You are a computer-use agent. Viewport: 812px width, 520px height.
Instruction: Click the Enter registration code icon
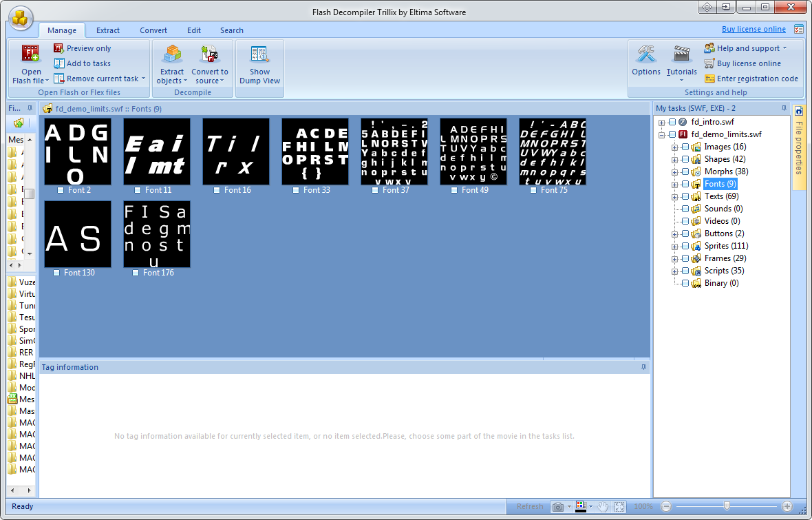pyautogui.click(x=709, y=79)
